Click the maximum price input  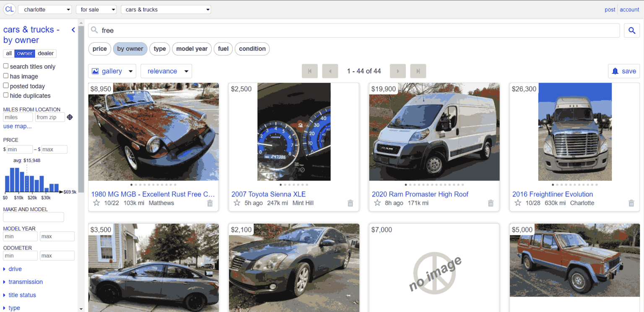point(54,150)
